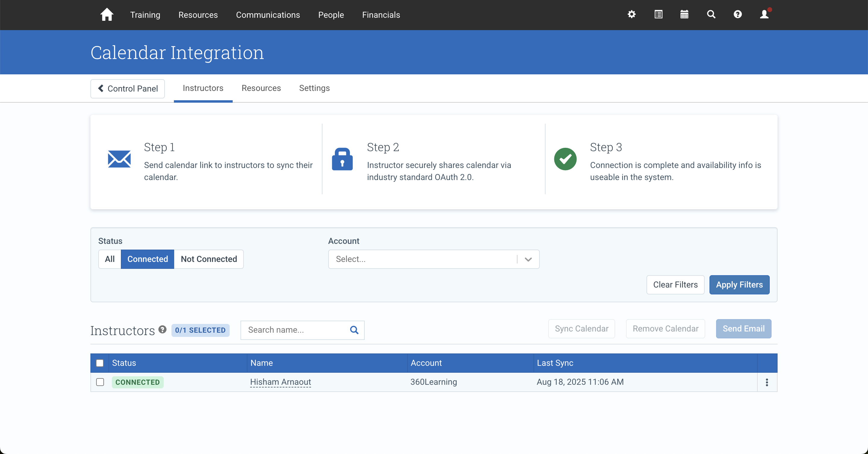This screenshot has height=454, width=868.
Task: Open row actions menu for Hisham Arnaout
Action: click(766, 382)
